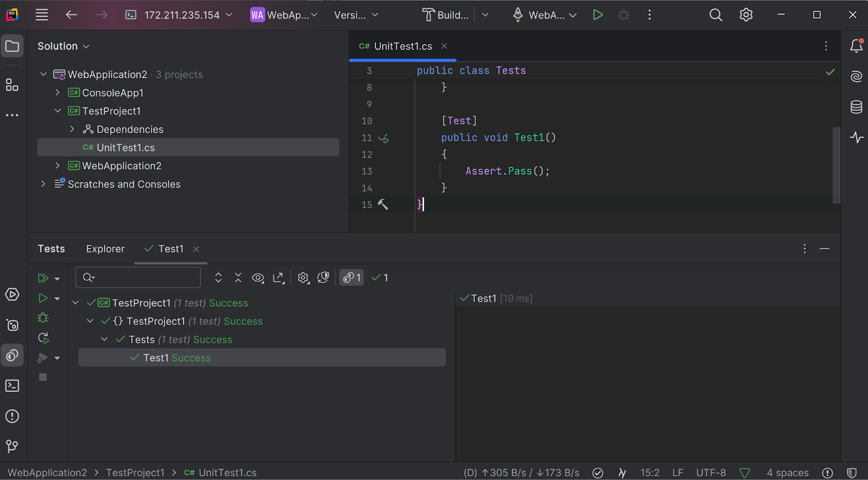Open the Solution view dropdown
The image size is (868, 480).
pyautogui.click(x=63, y=46)
